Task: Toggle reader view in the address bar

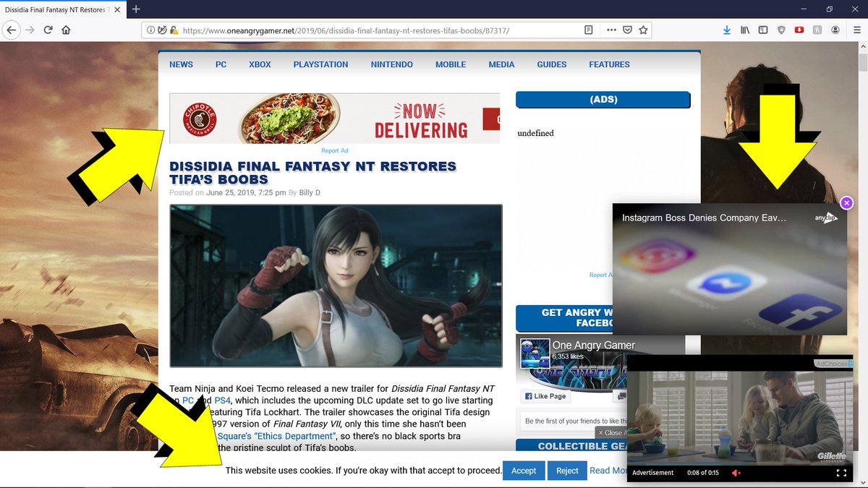Action: [x=589, y=30]
